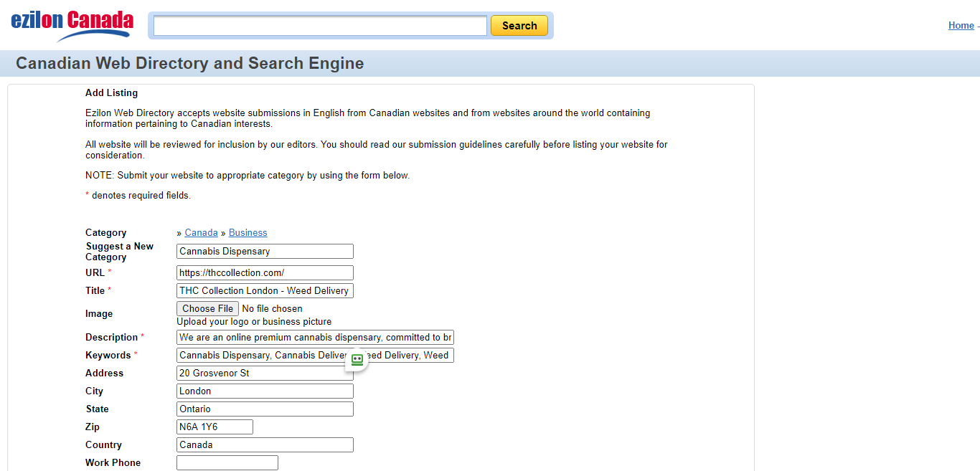Open the Home link
980x471 pixels.
(961, 25)
